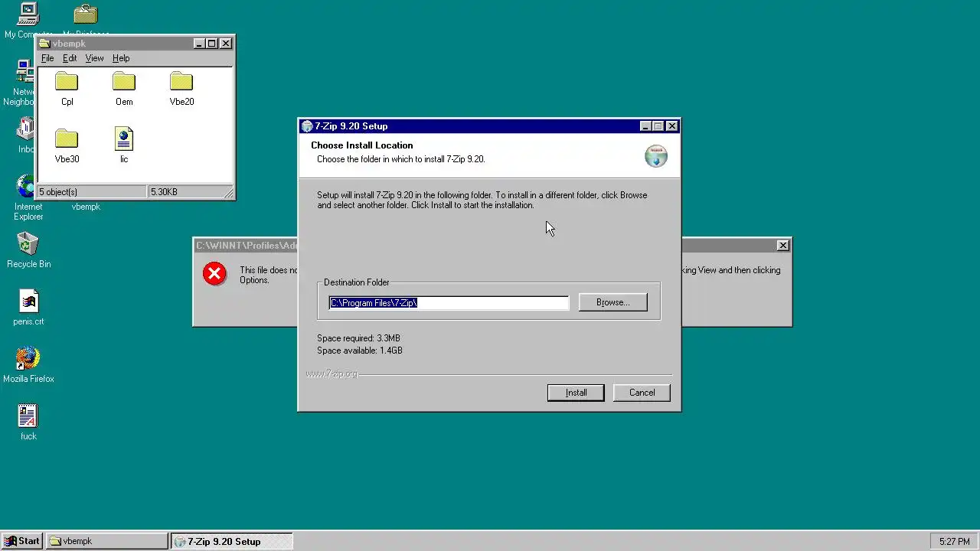
Task: Click the Cancel button in 7-Zip Setup
Action: point(642,393)
